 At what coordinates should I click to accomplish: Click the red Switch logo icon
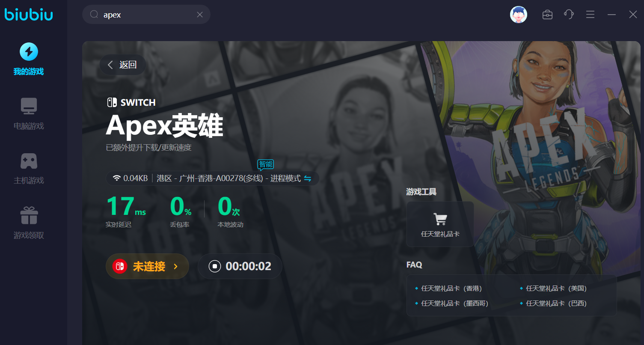click(120, 266)
